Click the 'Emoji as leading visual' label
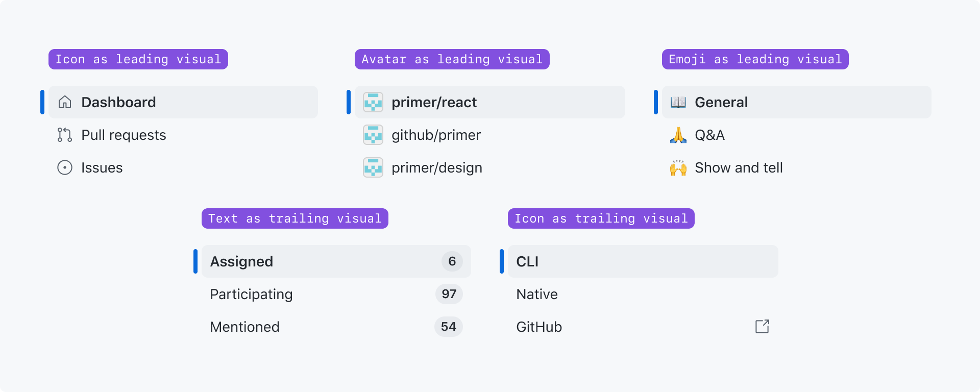980x392 pixels. 755,59
